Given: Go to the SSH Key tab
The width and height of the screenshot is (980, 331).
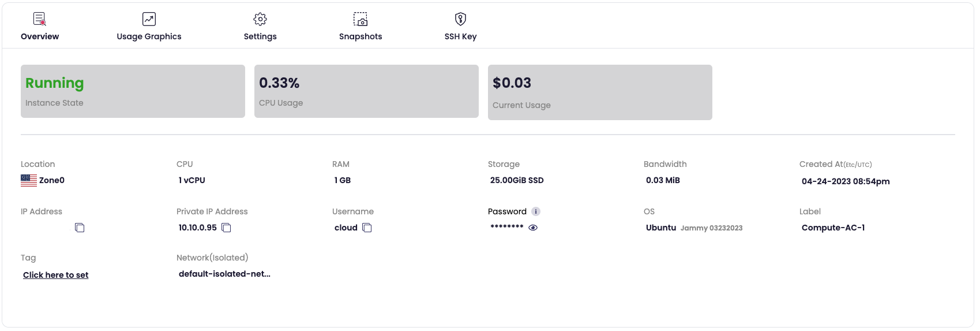Looking at the screenshot, I should pyautogui.click(x=460, y=36).
